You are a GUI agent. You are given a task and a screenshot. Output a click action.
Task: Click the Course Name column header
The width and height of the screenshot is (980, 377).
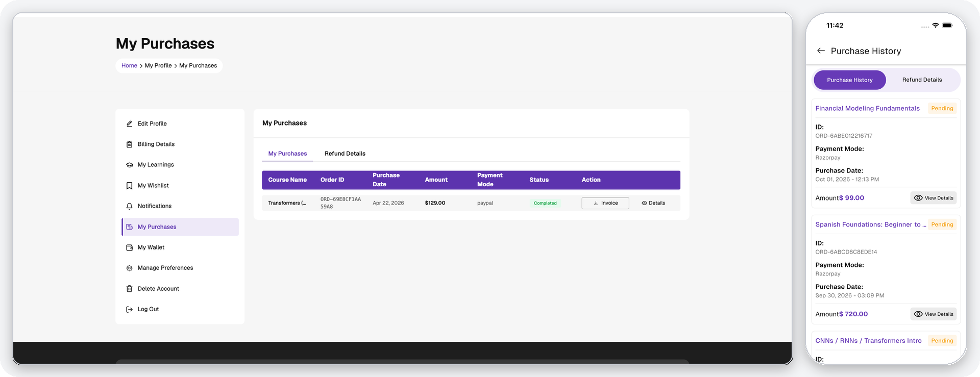point(287,180)
